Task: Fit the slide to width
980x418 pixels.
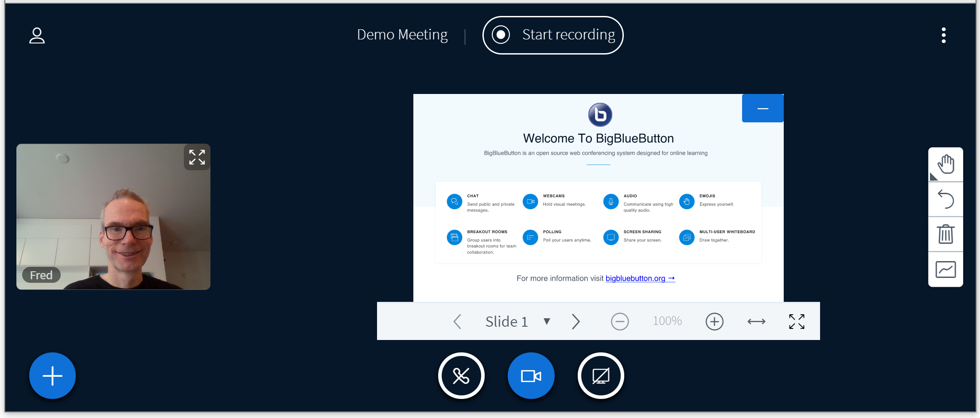Action: coord(756,321)
